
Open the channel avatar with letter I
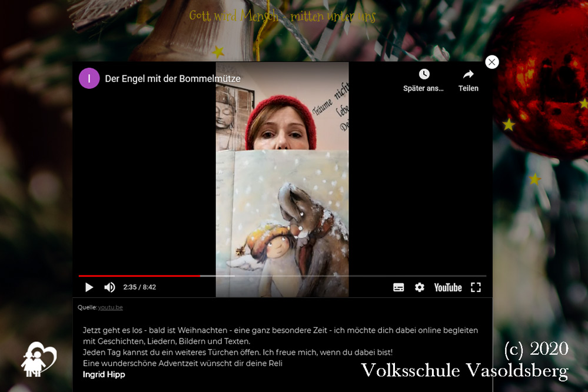pyautogui.click(x=89, y=78)
